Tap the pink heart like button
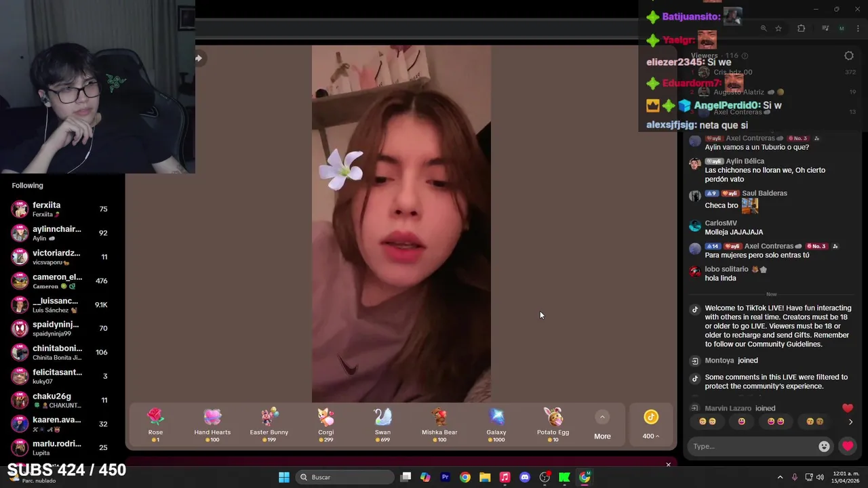The width and height of the screenshot is (868, 488). pos(848,446)
